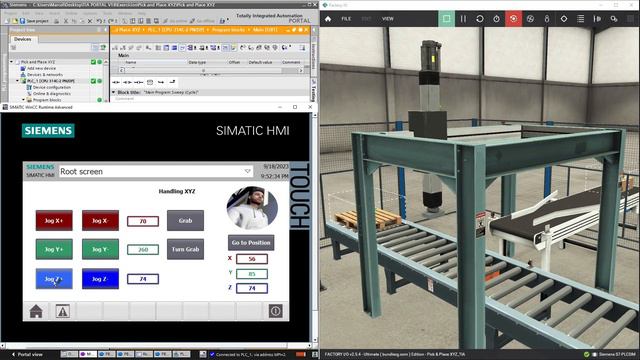
Task: Click Jog Y- button
Action: [100, 249]
